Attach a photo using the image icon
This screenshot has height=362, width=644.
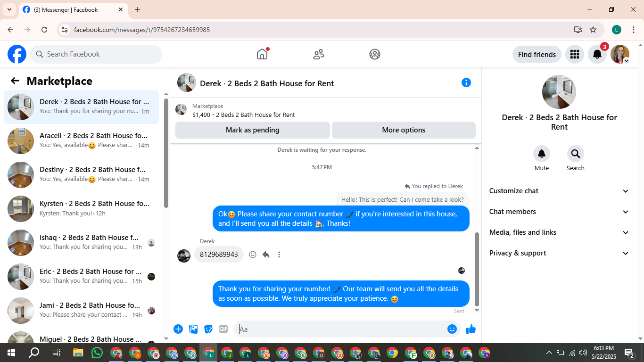click(x=193, y=329)
